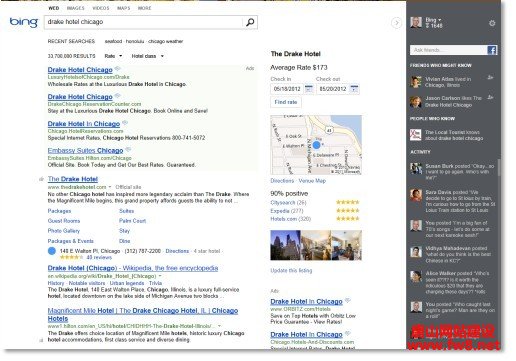Click the Check in date field
Image resolution: width=516 pixels, height=361 pixels.
(x=287, y=89)
